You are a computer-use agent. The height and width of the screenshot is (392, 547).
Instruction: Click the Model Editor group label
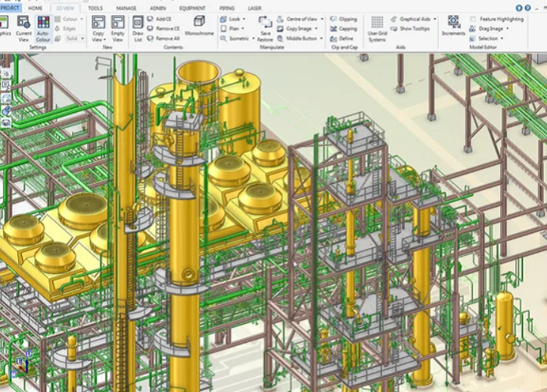(483, 47)
